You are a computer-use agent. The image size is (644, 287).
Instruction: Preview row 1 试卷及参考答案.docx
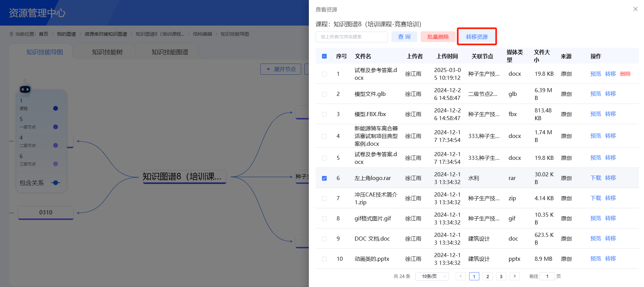(x=595, y=74)
